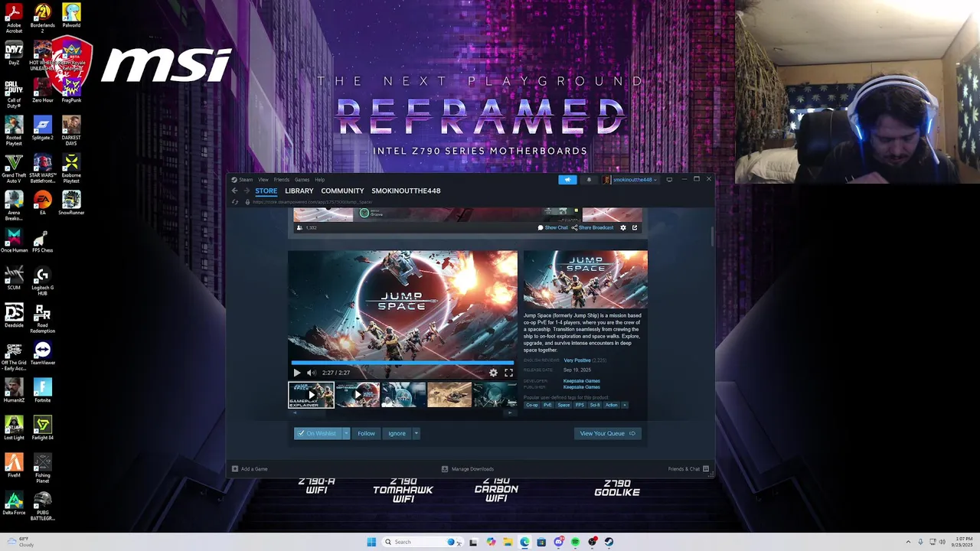This screenshot has height=551, width=980.
Task: Open Spotify from the taskbar
Action: 575,542
